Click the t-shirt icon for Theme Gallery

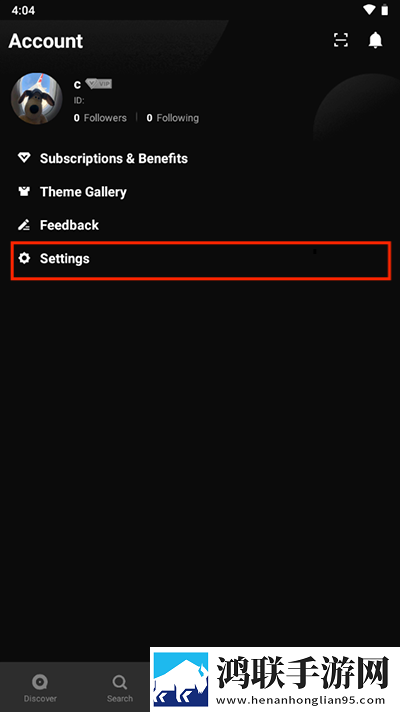pos(24,192)
